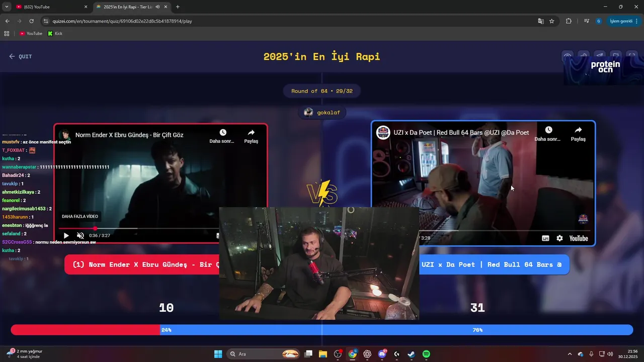This screenshot has width=644, height=362.
Task: Unmute the Norm Ender video
Action: point(80,235)
